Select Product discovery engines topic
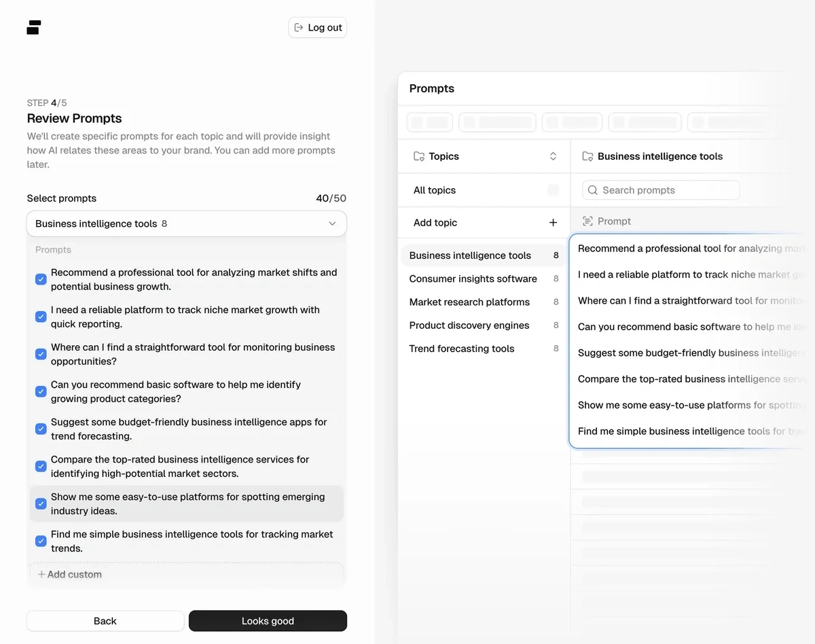815x644 pixels. (x=484, y=325)
